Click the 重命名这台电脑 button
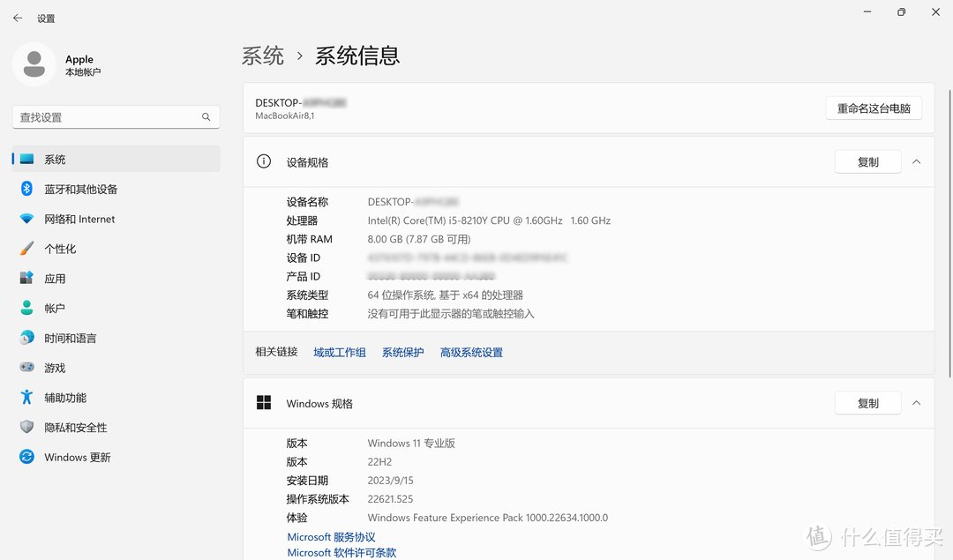The height and width of the screenshot is (560, 953). tap(874, 108)
